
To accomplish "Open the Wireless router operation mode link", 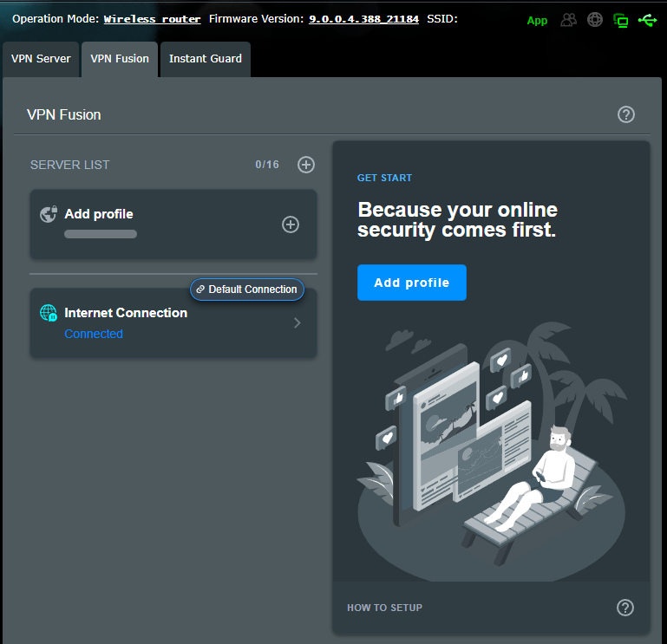I will pos(152,19).
